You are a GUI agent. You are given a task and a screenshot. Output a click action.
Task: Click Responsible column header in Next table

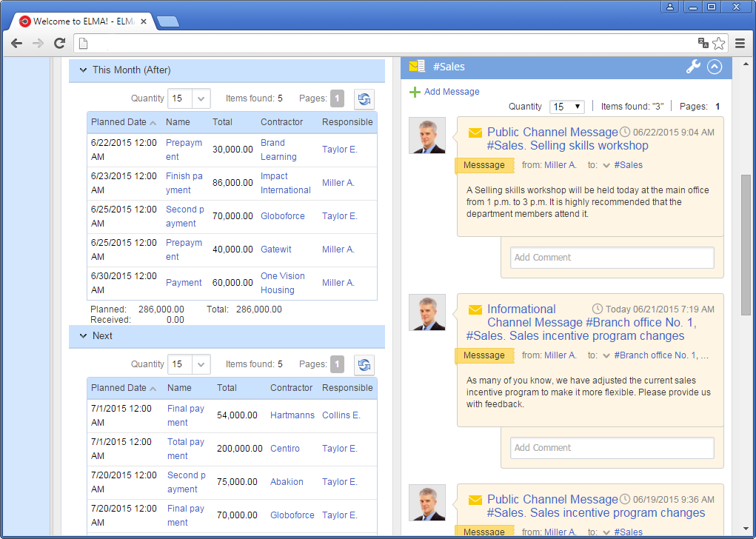(x=347, y=388)
